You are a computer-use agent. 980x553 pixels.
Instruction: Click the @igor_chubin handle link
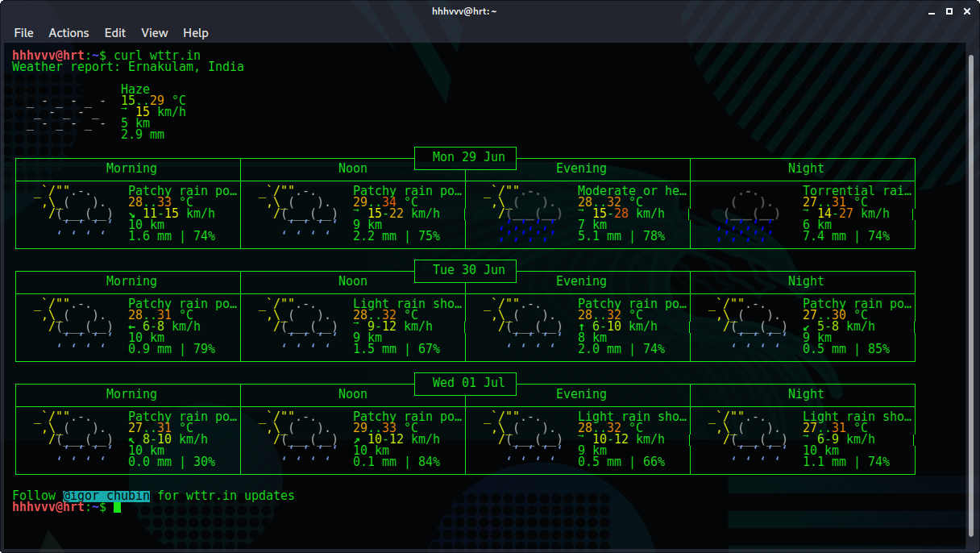coord(106,495)
